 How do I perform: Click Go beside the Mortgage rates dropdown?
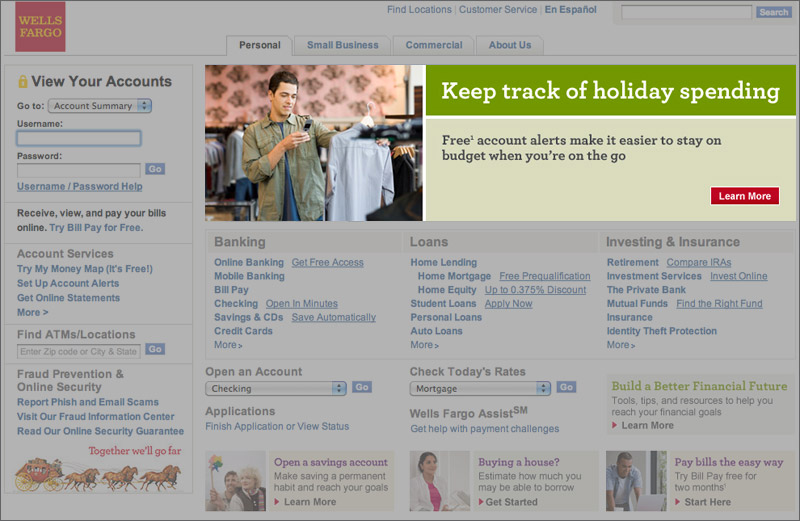(x=566, y=387)
